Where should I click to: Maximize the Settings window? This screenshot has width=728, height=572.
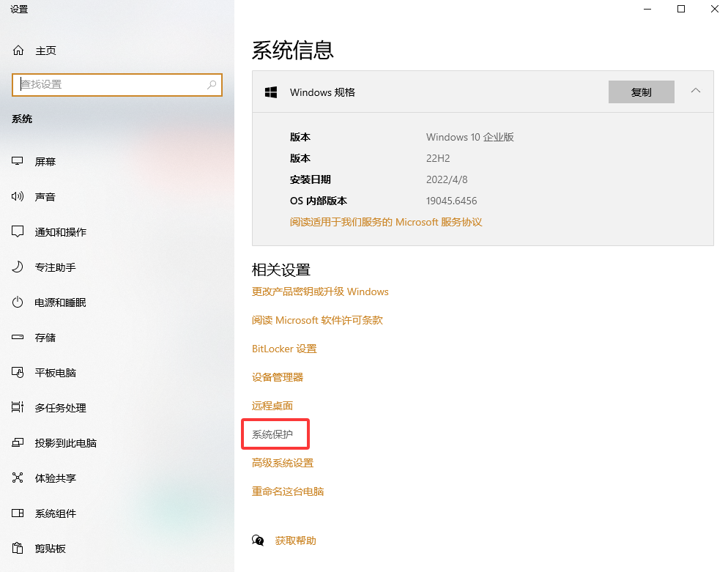click(680, 9)
